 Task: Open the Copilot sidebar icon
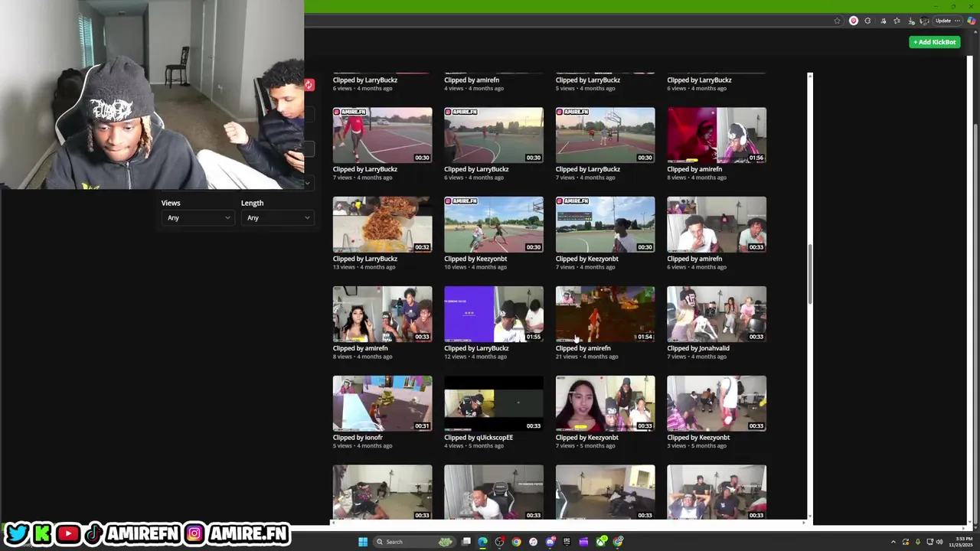pyautogui.click(x=971, y=21)
